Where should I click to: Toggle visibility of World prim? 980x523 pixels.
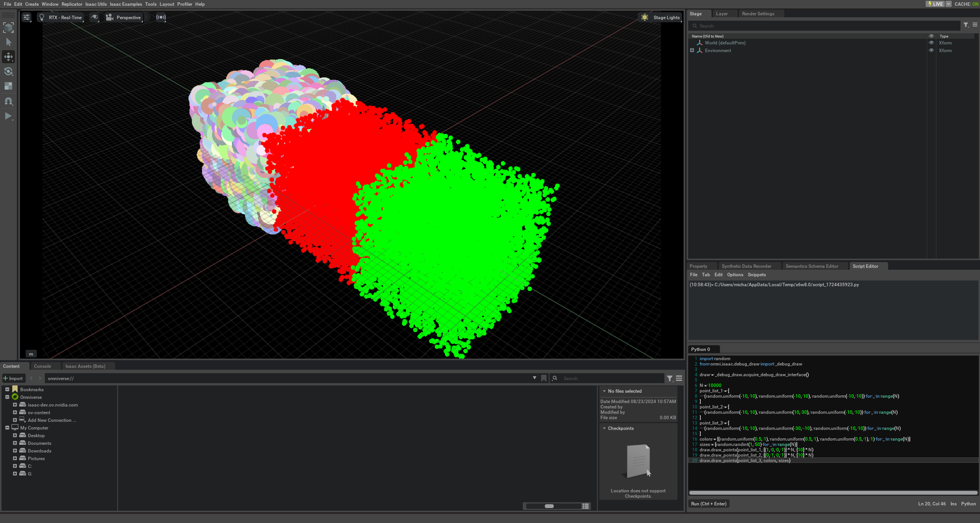pyautogui.click(x=931, y=43)
